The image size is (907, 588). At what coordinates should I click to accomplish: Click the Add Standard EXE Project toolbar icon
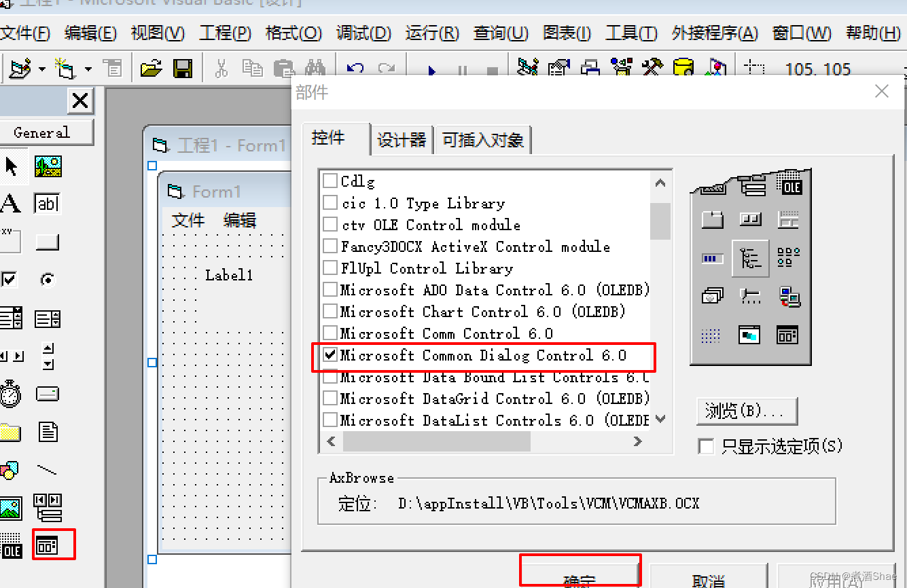(20, 69)
